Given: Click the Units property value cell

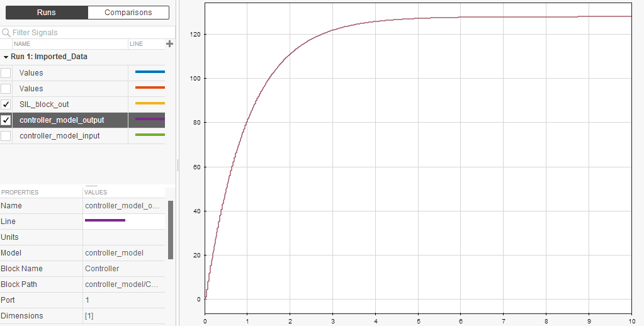Looking at the screenshot, I should (x=123, y=237).
